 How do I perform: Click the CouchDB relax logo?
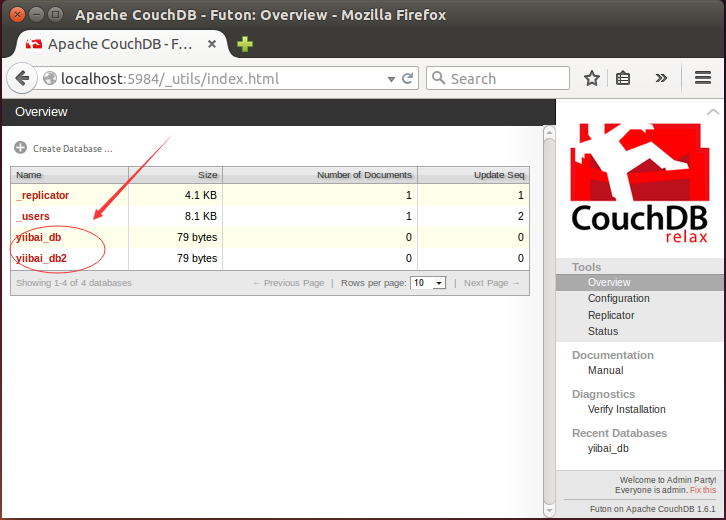(639, 182)
